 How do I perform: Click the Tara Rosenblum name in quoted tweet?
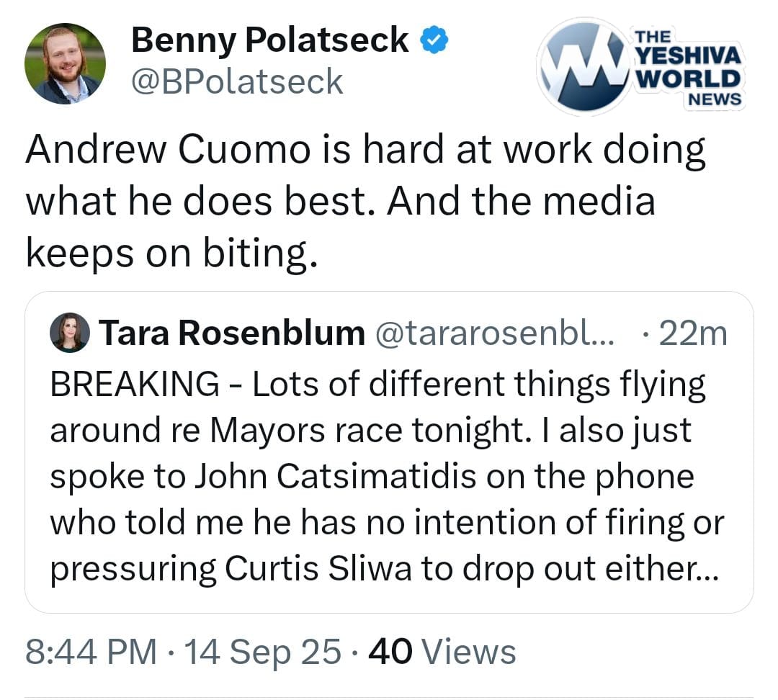(231, 333)
